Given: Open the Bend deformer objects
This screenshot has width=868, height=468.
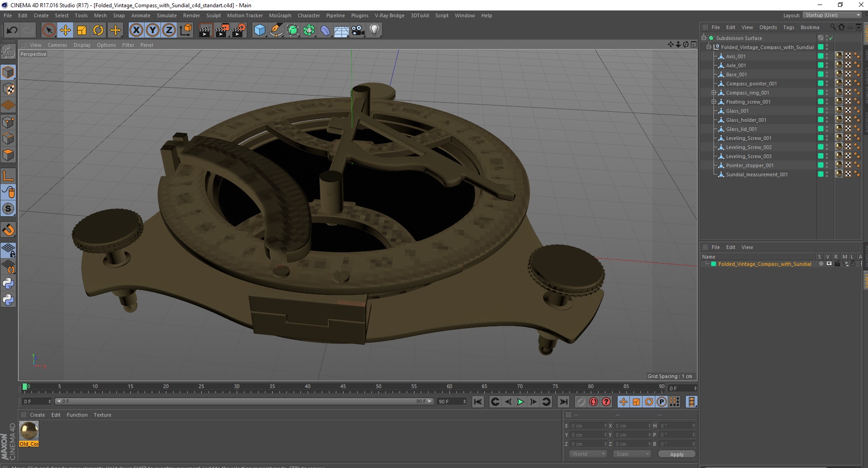Looking at the screenshot, I should coord(325,30).
